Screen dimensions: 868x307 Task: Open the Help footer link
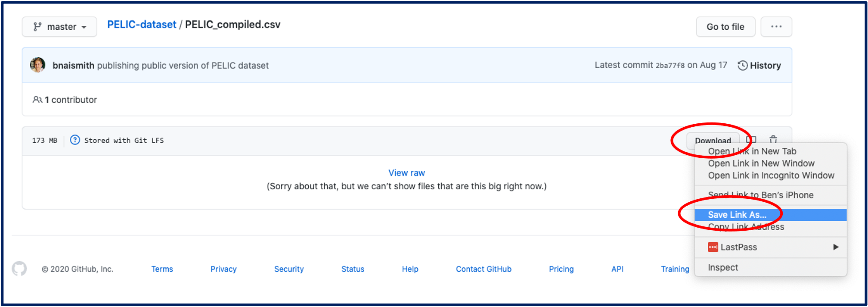[x=410, y=269]
